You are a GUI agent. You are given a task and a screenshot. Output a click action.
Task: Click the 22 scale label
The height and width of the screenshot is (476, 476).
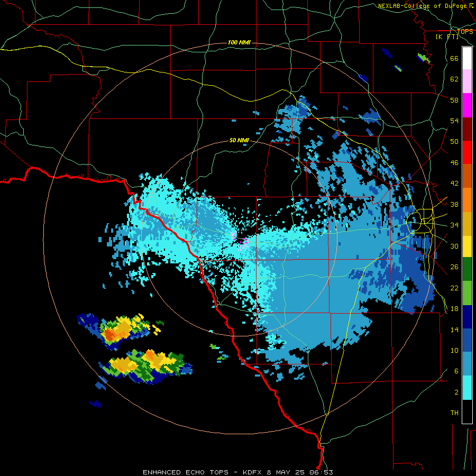(454, 288)
